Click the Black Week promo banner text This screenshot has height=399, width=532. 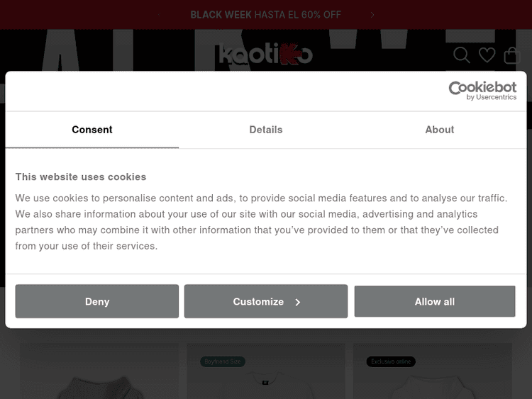pos(266,15)
